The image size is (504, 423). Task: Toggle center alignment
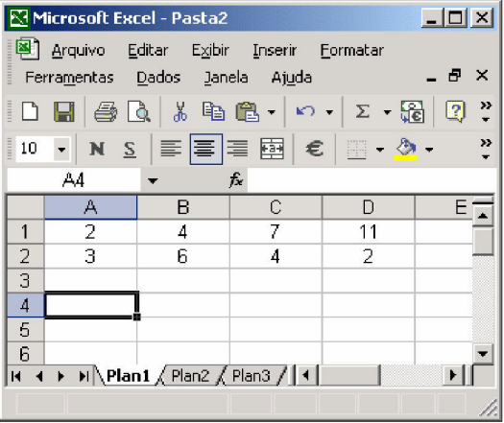coord(206,149)
